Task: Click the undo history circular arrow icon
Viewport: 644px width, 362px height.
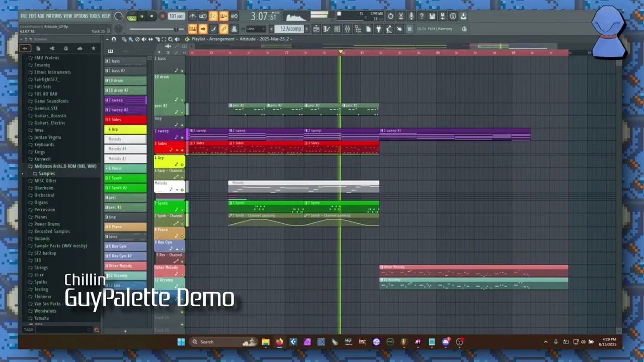Action: pos(390,16)
